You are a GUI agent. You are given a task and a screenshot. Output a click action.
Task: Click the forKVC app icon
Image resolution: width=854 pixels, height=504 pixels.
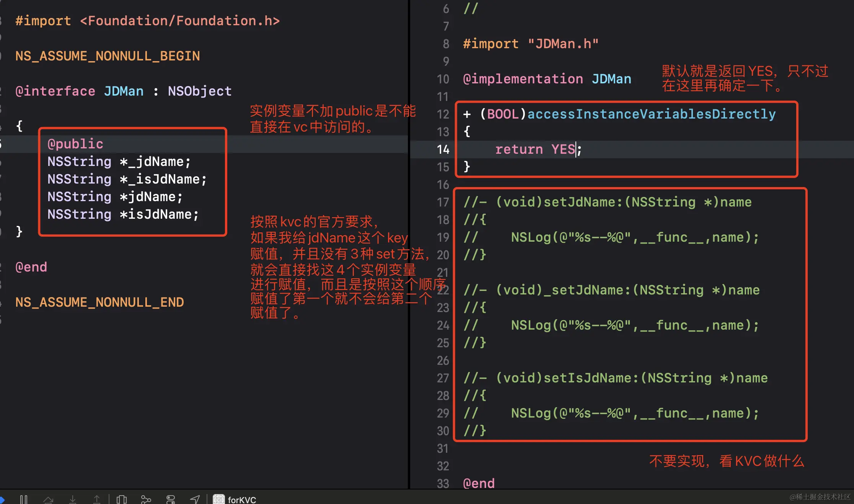[x=218, y=499]
